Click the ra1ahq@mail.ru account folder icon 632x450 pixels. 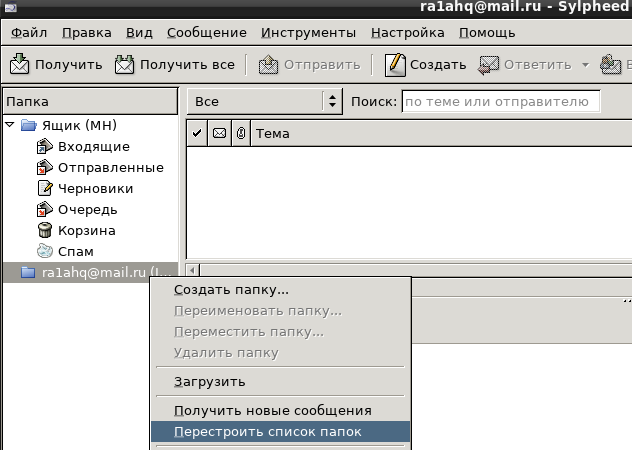28,273
